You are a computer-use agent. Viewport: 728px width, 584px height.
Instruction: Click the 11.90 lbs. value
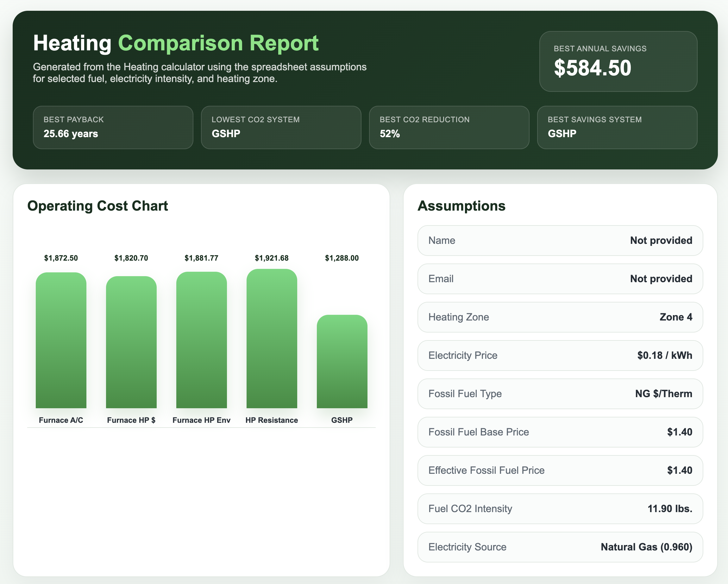pos(670,509)
